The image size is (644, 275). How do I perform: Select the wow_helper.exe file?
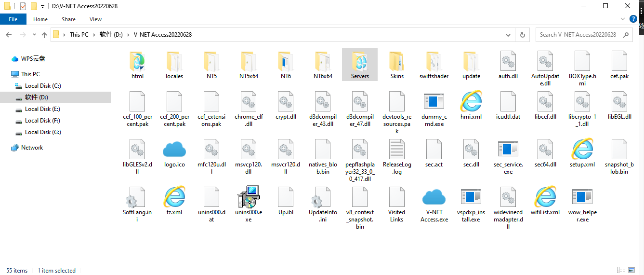[x=582, y=204]
